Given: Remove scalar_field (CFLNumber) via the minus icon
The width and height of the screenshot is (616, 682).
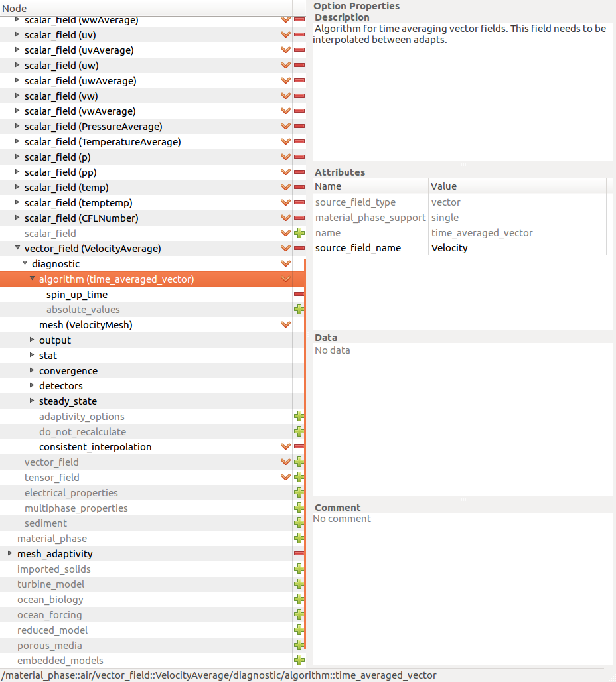Looking at the screenshot, I should (x=299, y=218).
